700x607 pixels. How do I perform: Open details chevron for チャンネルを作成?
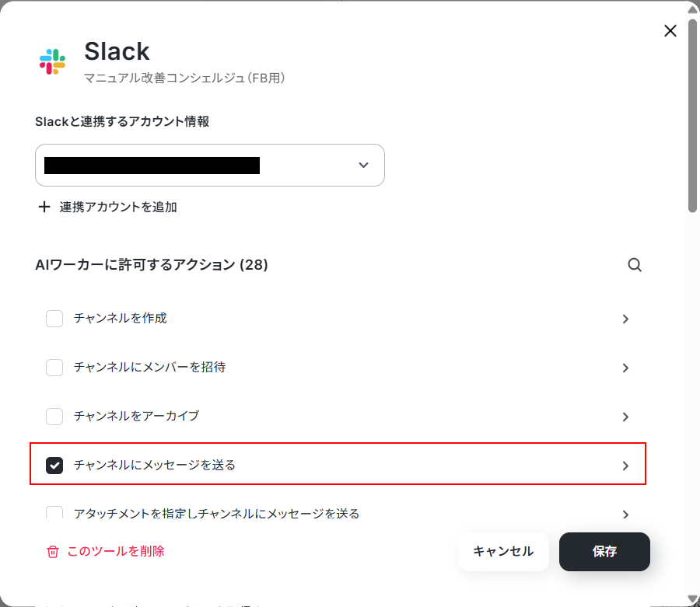[x=625, y=319]
